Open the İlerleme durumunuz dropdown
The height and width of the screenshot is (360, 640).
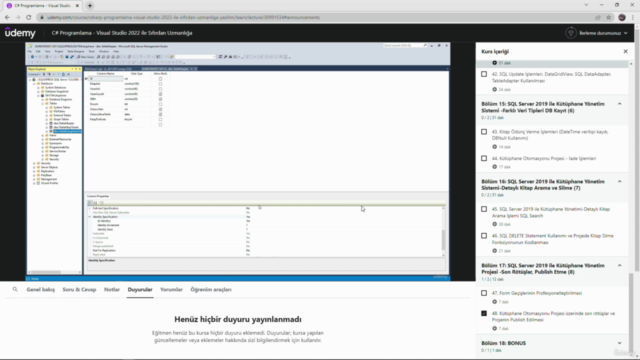(603, 33)
